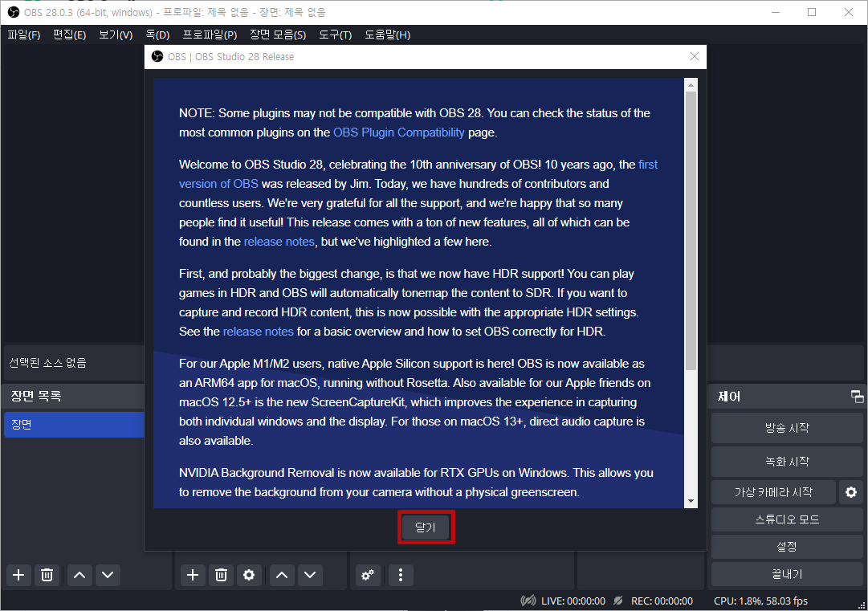Viewport: 868px width, 611px height.
Task: Open 도움말(H) menu
Action: (388, 35)
